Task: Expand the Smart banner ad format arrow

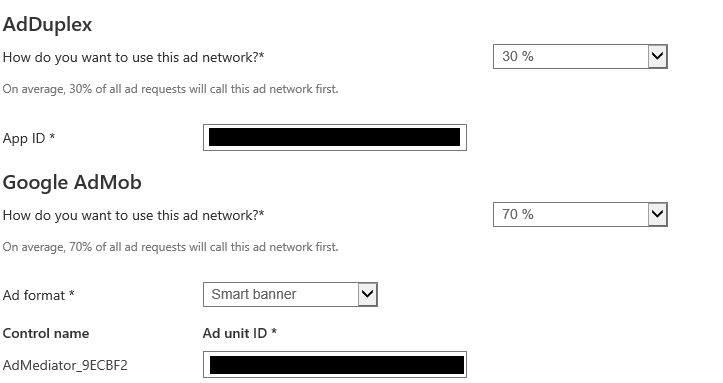Action: [367, 295]
